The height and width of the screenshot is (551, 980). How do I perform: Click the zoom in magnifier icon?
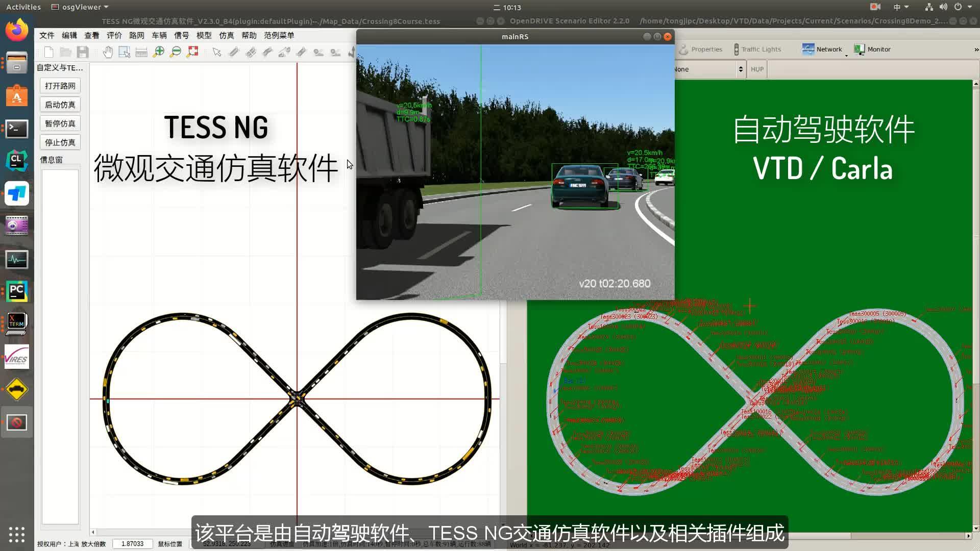point(159,52)
